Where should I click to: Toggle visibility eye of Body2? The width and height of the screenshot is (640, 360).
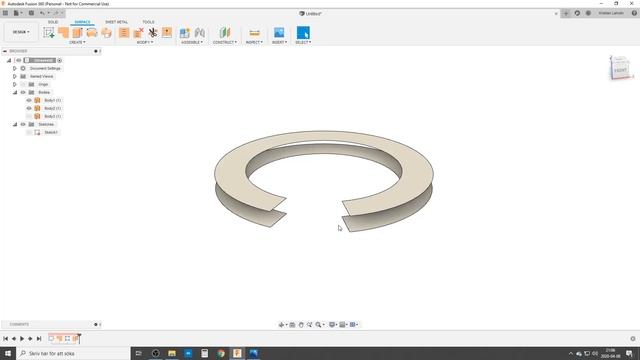(29, 108)
